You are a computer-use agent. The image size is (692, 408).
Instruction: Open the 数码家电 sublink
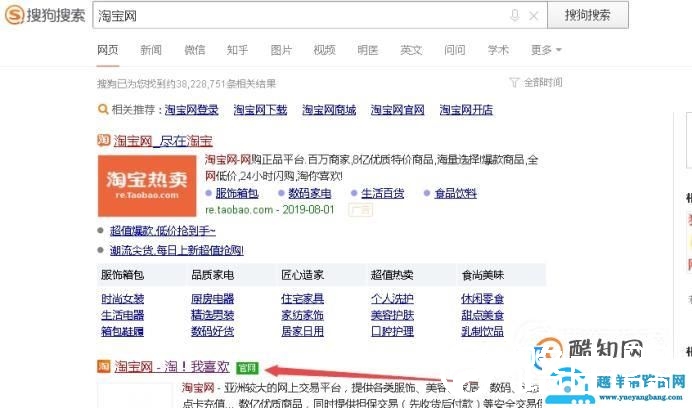[310, 193]
